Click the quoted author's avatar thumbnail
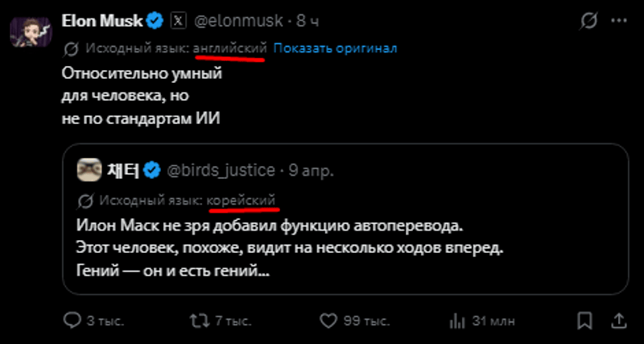Screen dimensions: 644x344 tap(88, 169)
